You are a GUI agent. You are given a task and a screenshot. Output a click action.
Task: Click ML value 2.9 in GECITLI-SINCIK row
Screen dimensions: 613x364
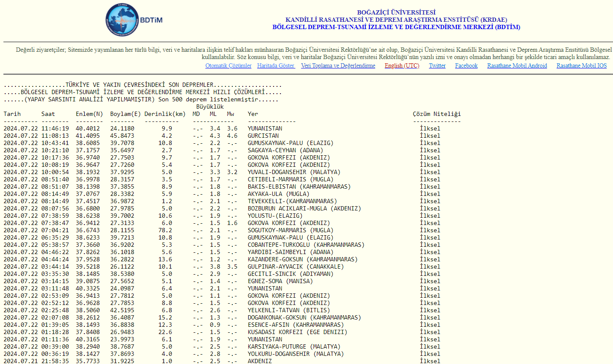pos(215,274)
